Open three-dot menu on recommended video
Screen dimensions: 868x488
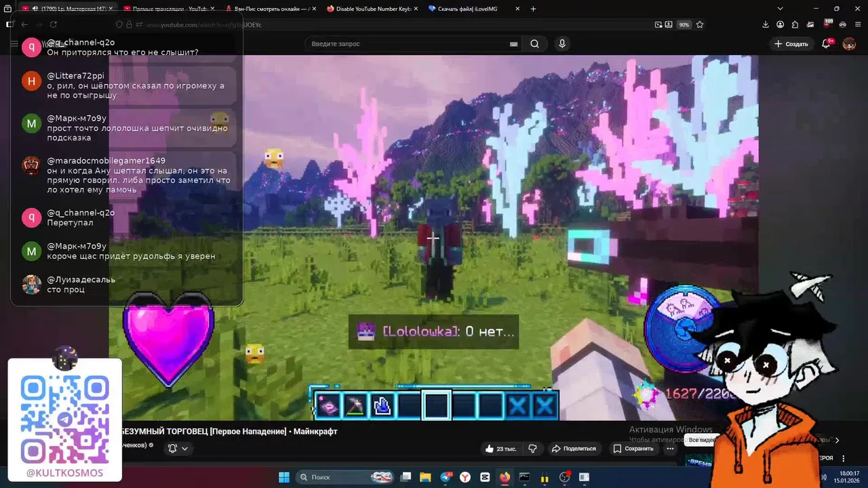click(x=843, y=459)
